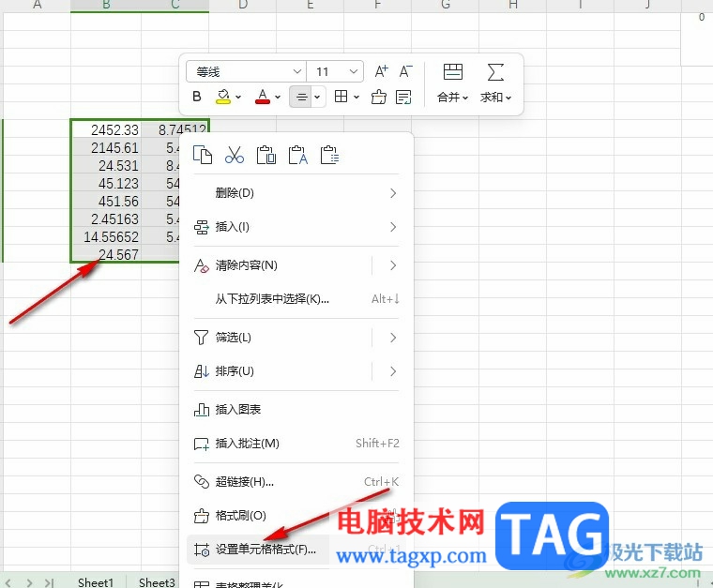The height and width of the screenshot is (588, 713).
Task: Expand the 排序 submenu arrow
Action: (393, 371)
